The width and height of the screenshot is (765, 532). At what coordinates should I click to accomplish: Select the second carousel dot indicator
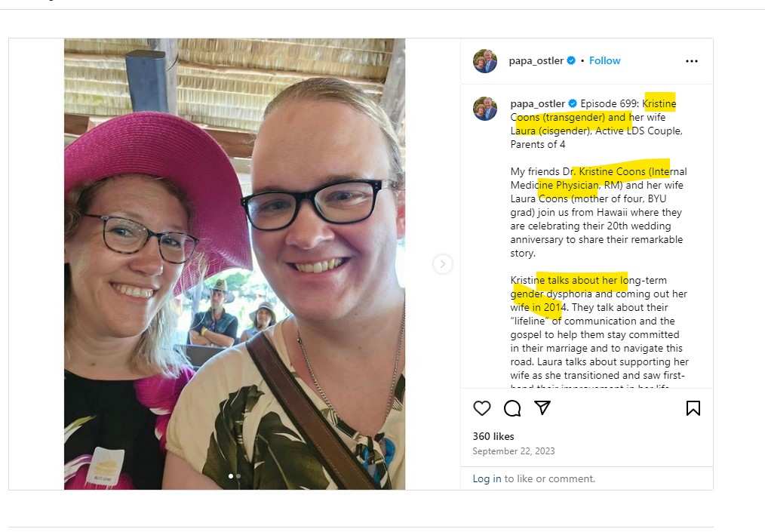tap(238, 476)
